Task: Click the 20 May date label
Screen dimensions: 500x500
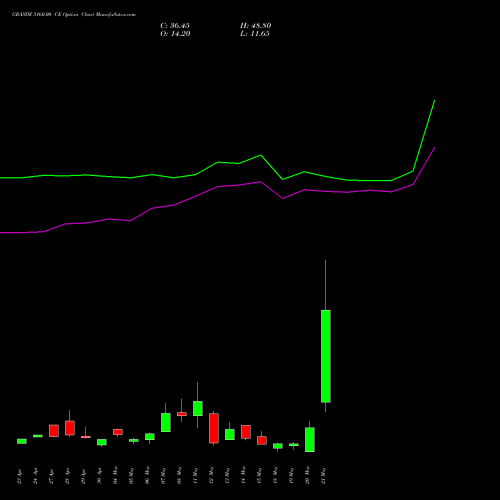Action: 307,475
